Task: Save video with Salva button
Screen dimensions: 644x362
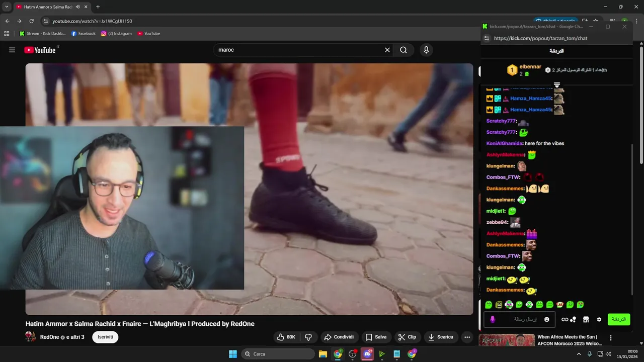Action: (x=376, y=337)
